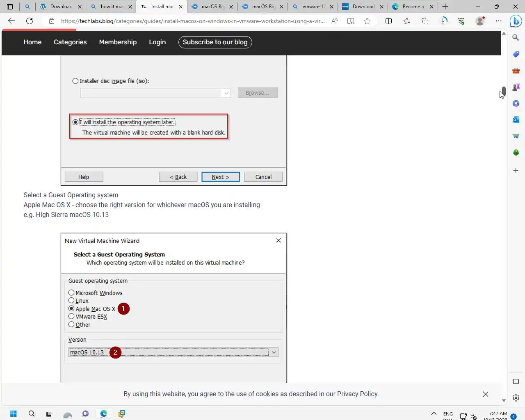Select Installer disc image file radio button
Viewport: 525px width, 420px height.
coord(75,81)
